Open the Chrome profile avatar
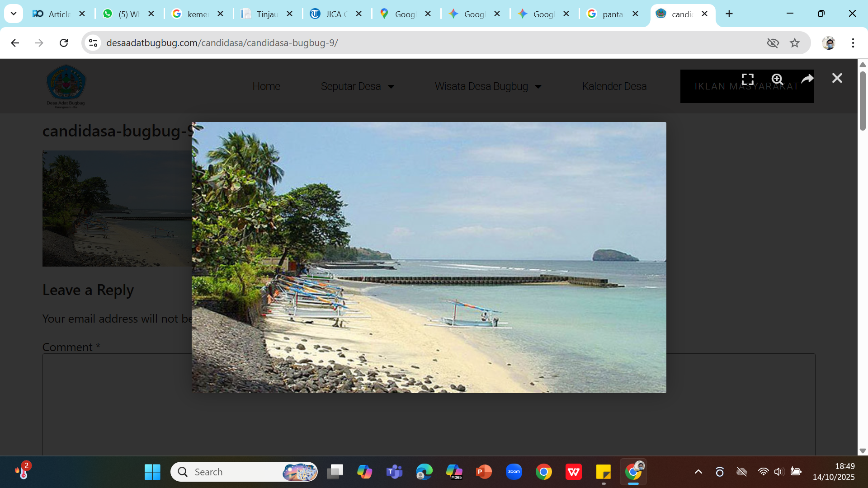 point(829,43)
